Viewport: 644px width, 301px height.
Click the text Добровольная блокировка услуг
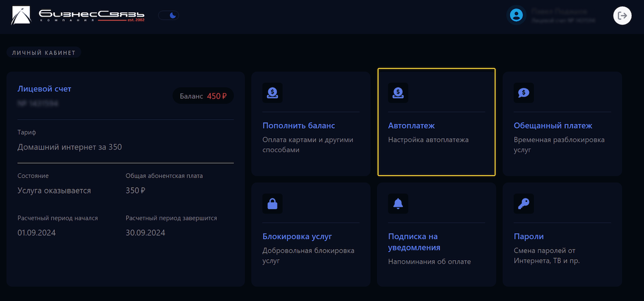point(309,255)
